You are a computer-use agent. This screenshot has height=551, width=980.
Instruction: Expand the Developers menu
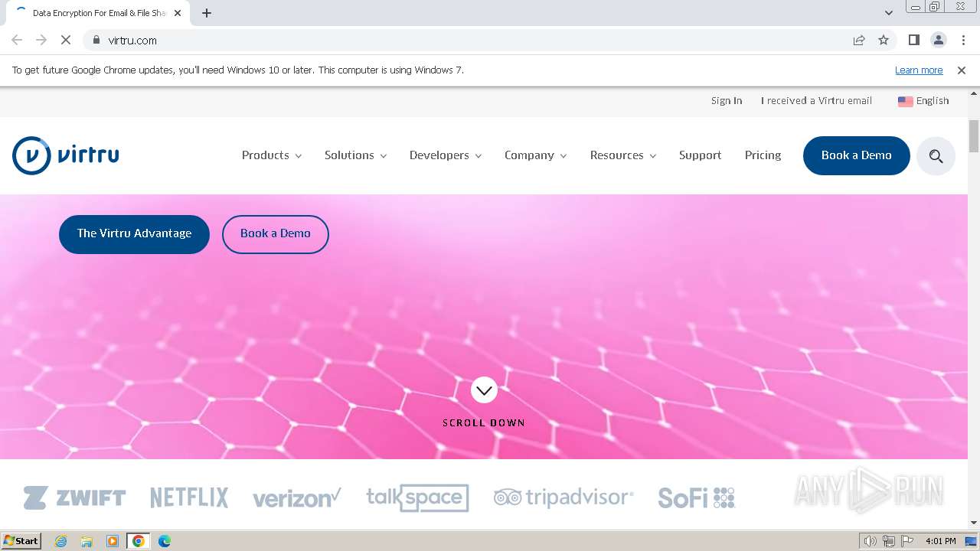(446, 155)
